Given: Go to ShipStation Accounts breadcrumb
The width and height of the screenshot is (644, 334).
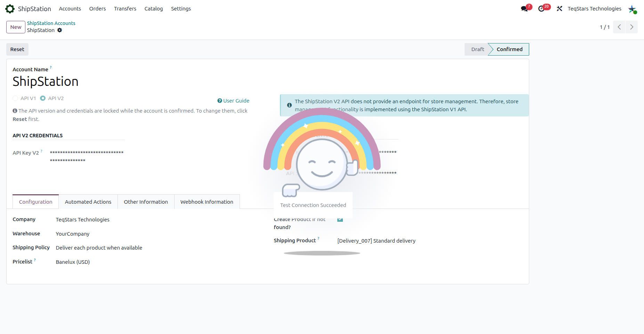Looking at the screenshot, I should point(51,23).
